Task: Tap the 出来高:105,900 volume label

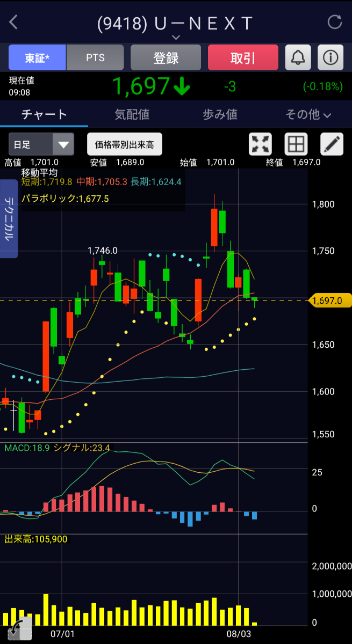Action: click(36, 539)
